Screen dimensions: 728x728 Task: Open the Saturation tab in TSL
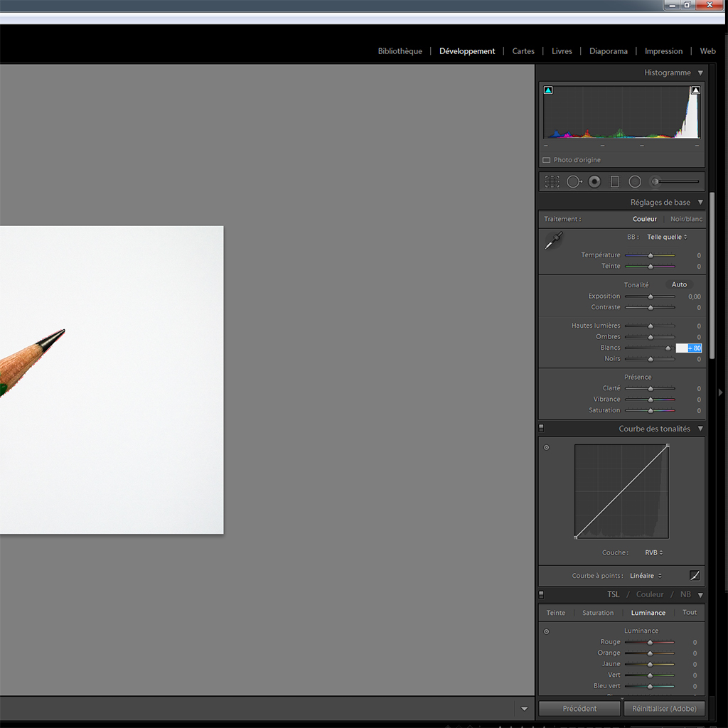tap(598, 613)
